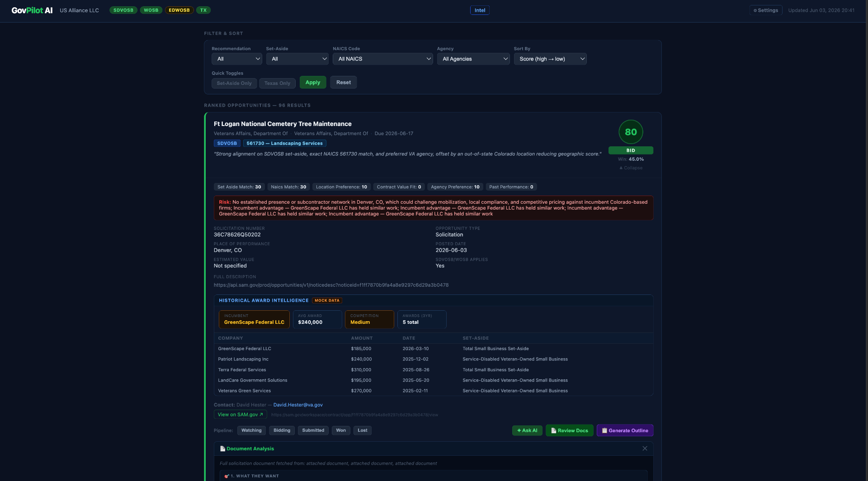
Task: Set pipeline status to Submitted
Action: pos(313,430)
